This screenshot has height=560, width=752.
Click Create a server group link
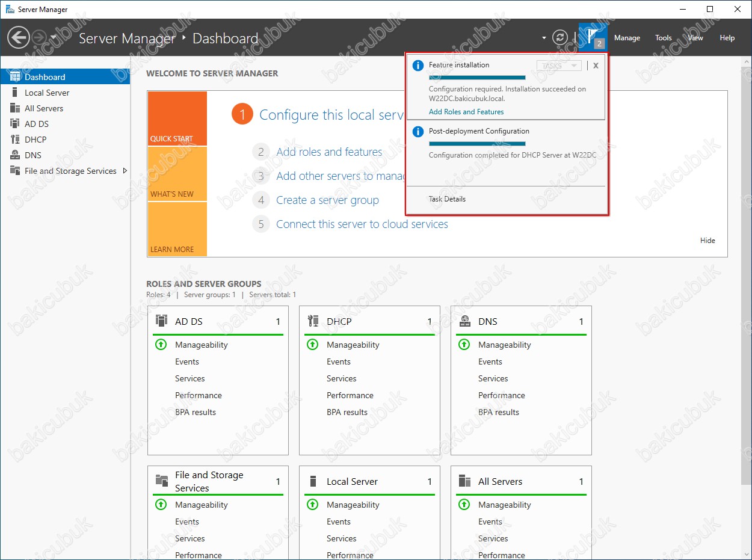click(327, 200)
